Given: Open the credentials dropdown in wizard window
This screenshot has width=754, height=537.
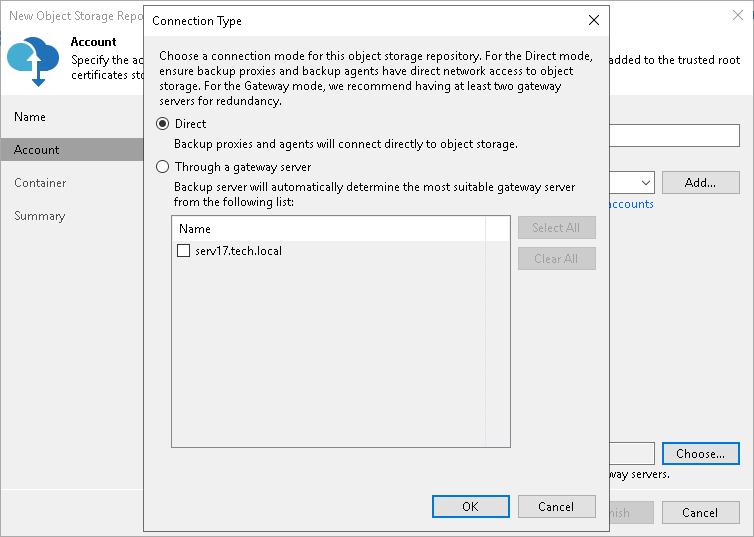Looking at the screenshot, I should (645, 183).
